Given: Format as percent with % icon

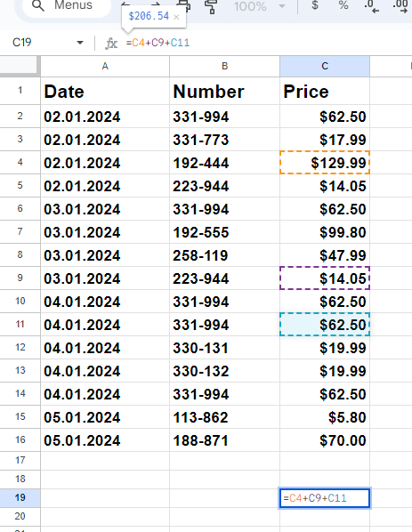Looking at the screenshot, I should (x=343, y=5).
